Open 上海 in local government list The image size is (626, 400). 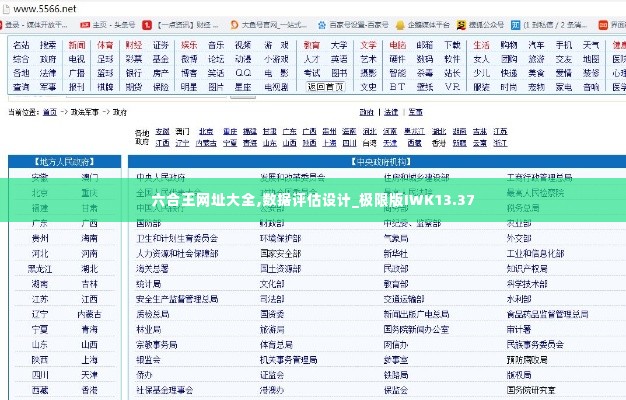89,360
